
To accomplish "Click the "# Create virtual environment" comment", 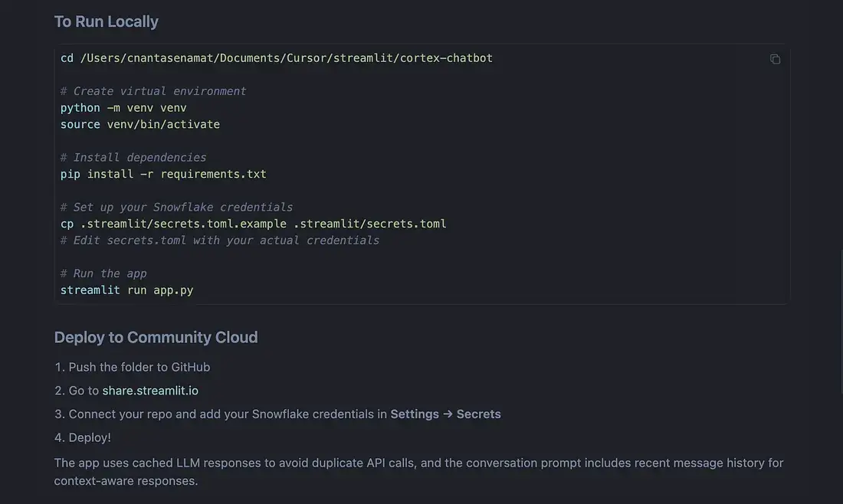I will click(x=153, y=91).
